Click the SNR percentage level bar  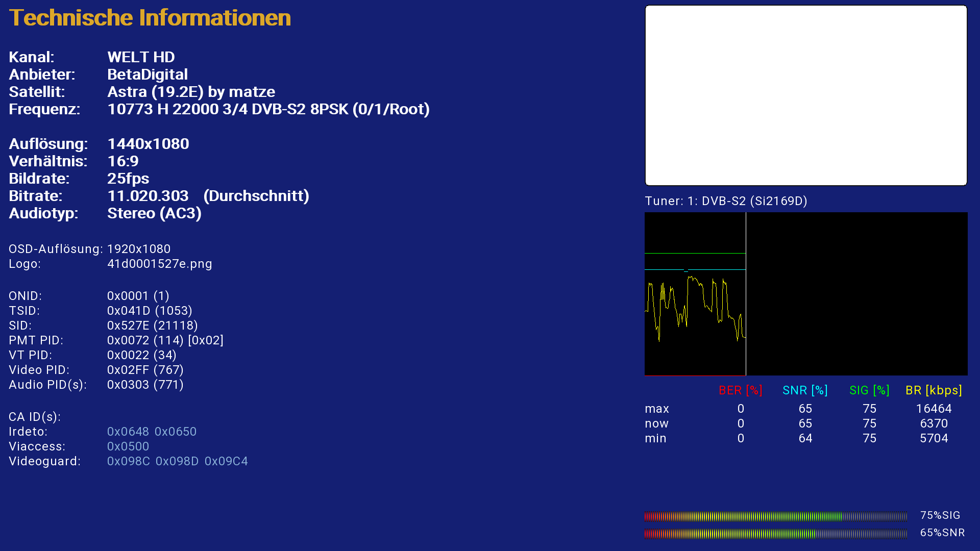775,534
